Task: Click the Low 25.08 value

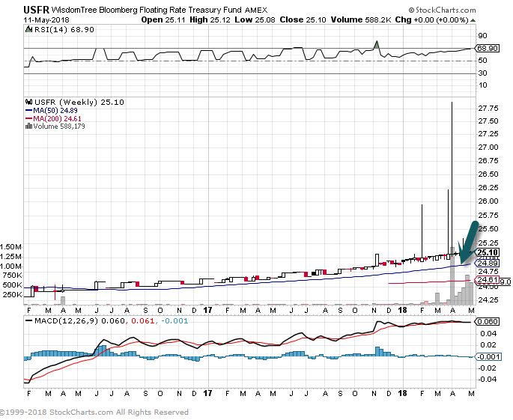Action: pos(255,19)
